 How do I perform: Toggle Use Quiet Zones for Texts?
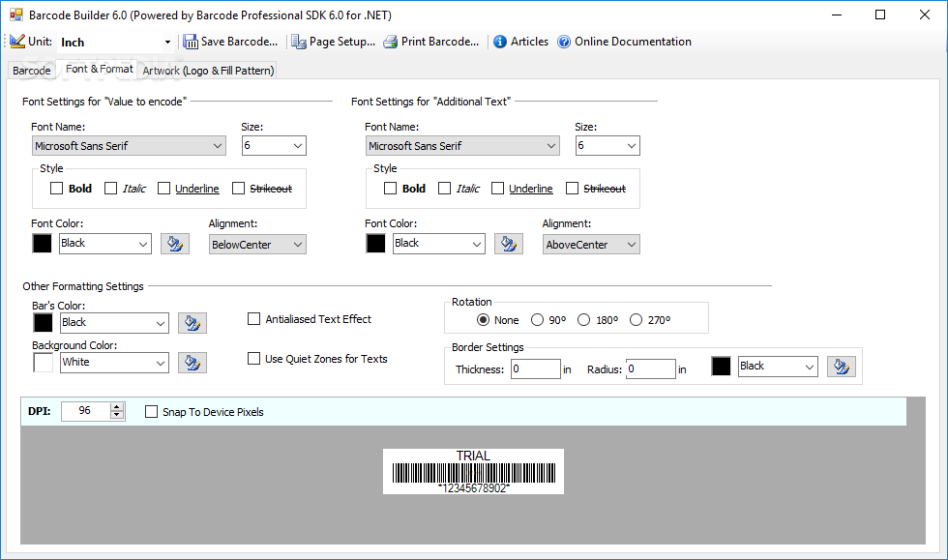click(253, 359)
